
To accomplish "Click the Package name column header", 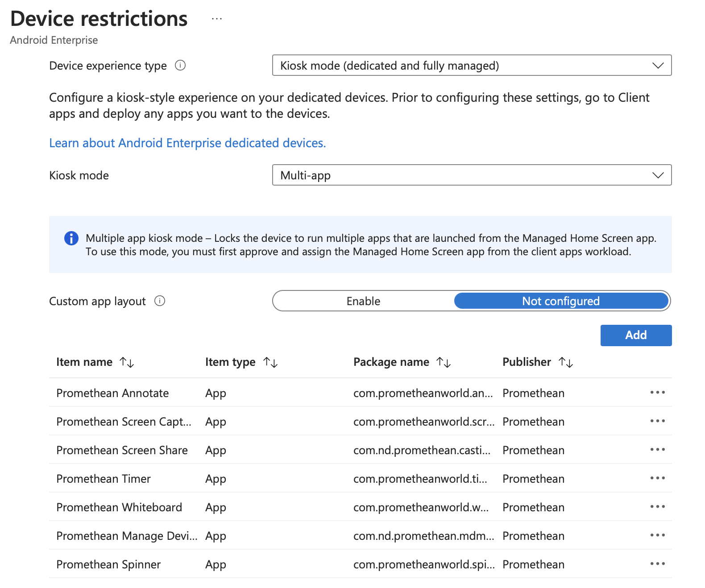I will (x=391, y=362).
